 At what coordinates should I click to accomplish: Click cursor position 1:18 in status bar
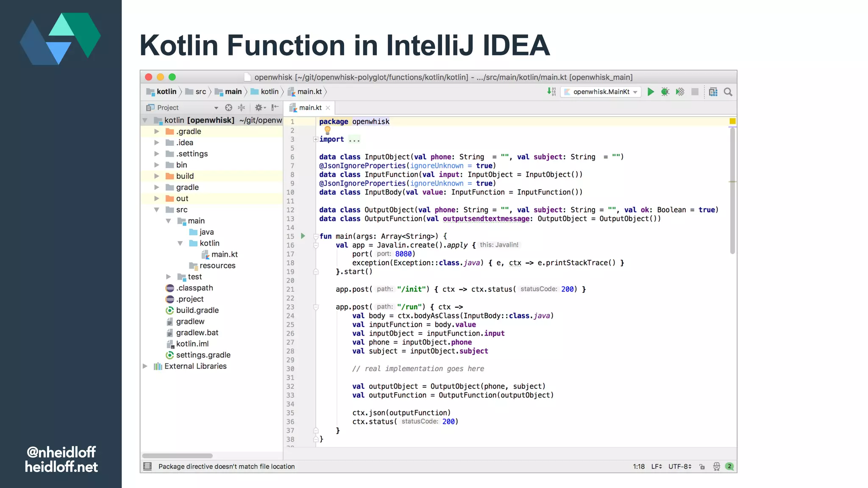click(x=639, y=466)
